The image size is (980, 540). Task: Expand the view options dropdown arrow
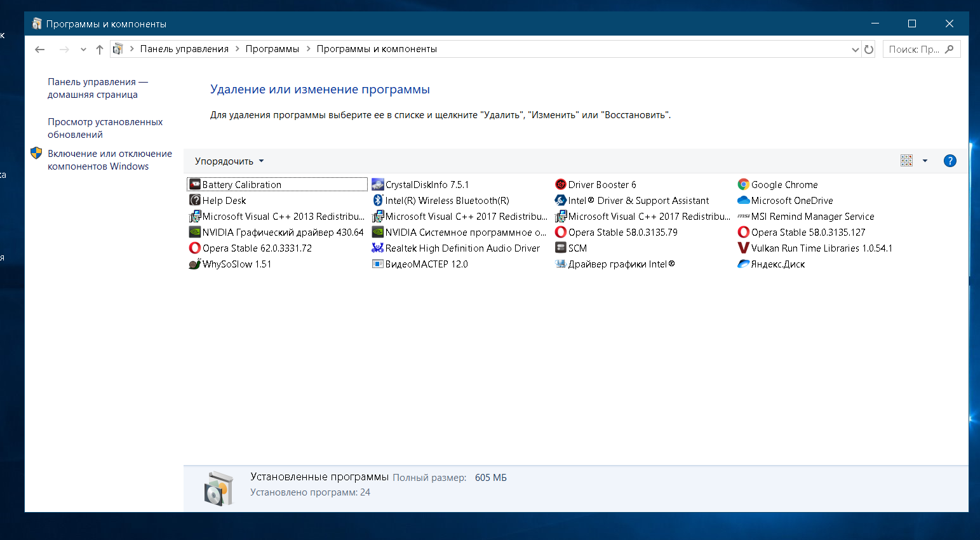point(925,161)
